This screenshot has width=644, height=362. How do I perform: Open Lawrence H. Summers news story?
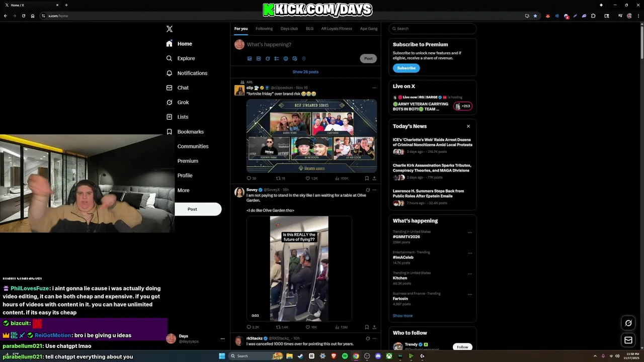(433, 196)
